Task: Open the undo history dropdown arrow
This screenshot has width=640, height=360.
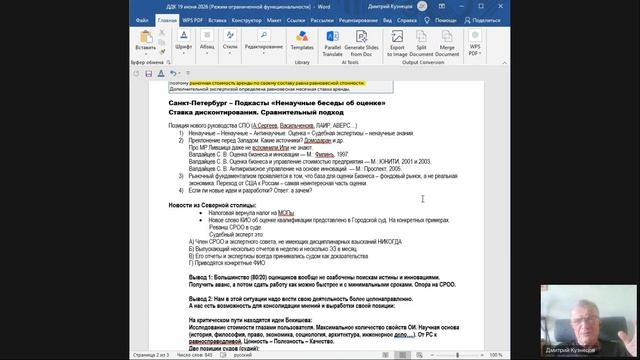Action: [180, 73]
